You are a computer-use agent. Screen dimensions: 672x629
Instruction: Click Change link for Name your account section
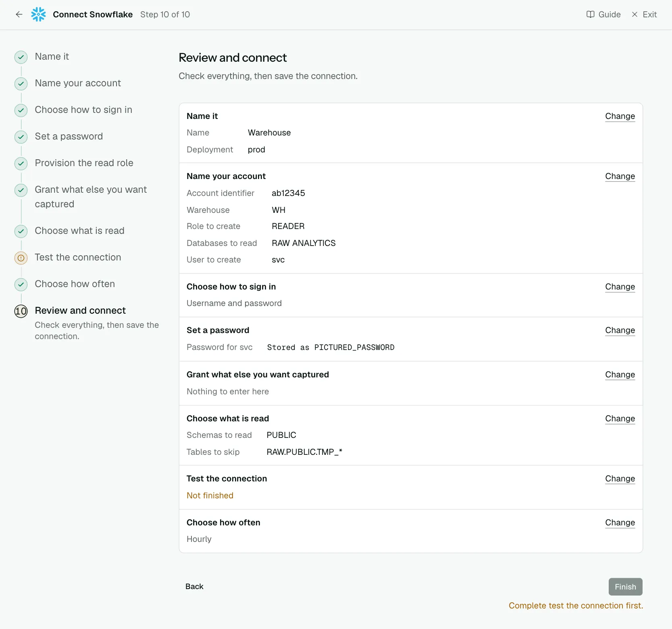coord(620,176)
